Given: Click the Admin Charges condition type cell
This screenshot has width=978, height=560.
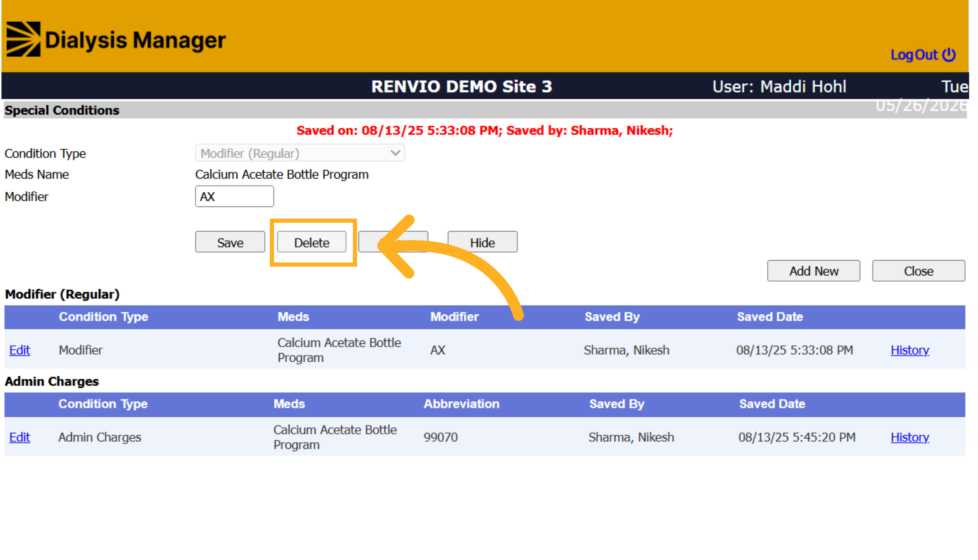Looking at the screenshot, I should click(100, 437).
